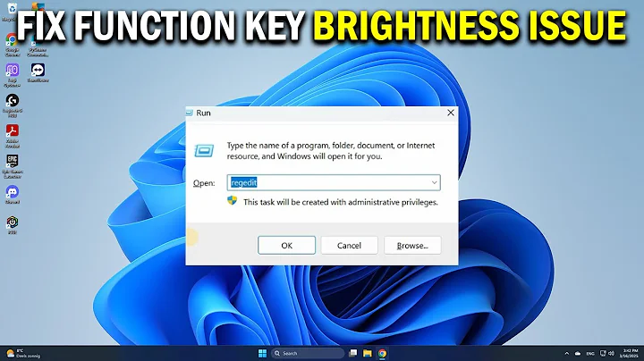Open the Epic Games Launcher desktop shortcut
This screenshot has width=644, height=361.
12,166
